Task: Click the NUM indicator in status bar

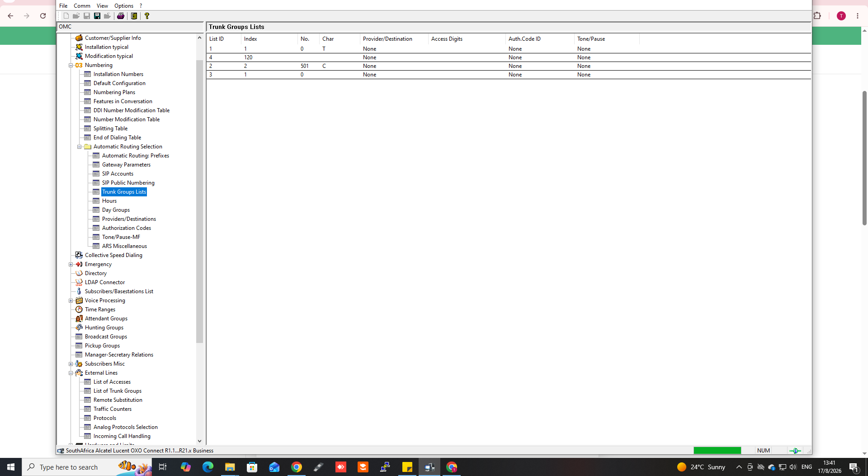Action: click(764, 451)
